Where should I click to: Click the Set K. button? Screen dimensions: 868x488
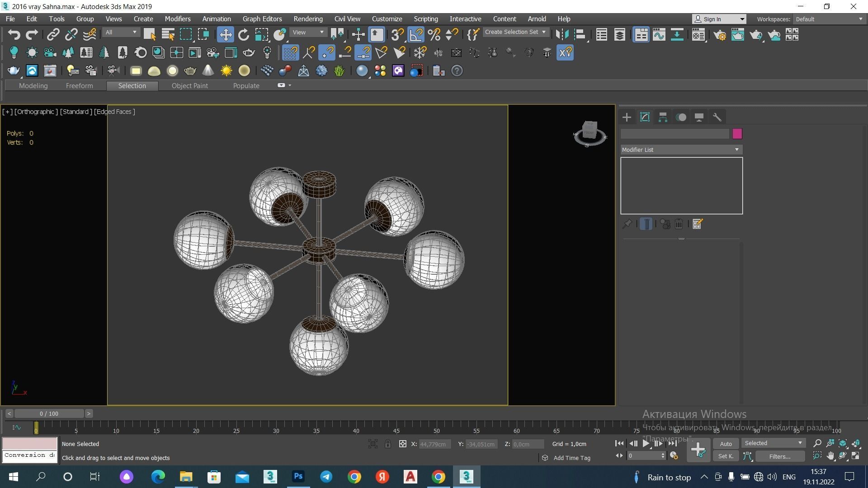[726, 456]
